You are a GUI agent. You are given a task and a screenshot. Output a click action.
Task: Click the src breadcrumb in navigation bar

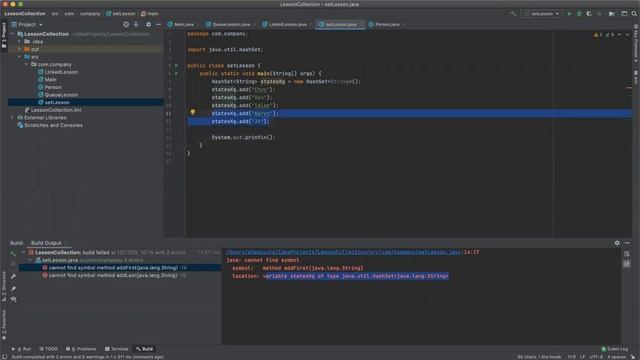click(x=55, y=13)
